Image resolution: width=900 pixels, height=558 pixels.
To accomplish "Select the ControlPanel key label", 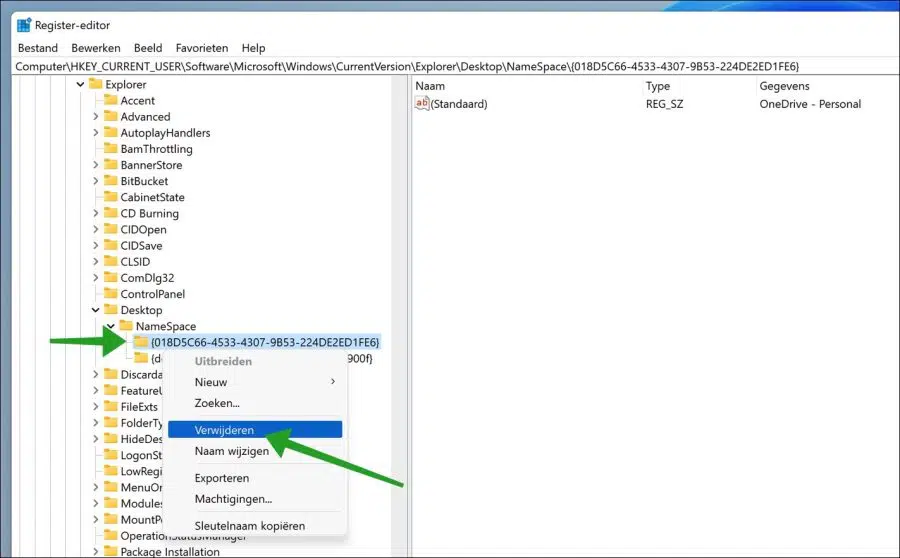I will coord(153,294).
